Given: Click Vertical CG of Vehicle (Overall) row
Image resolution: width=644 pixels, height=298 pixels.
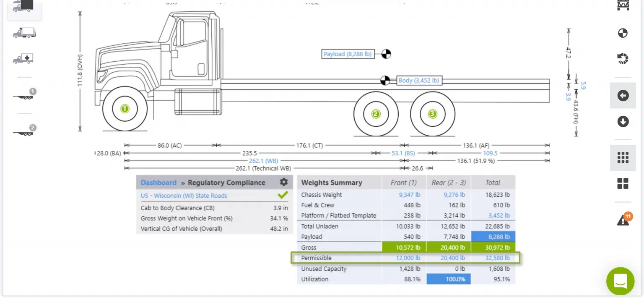Looking at the screenshot, I should point(214,229).
